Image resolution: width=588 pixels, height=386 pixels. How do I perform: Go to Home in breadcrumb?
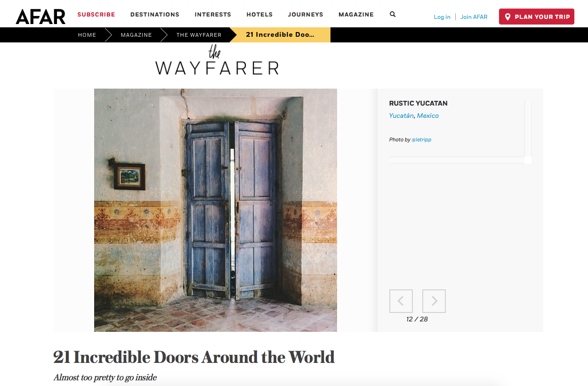click(x=87, y=35)
